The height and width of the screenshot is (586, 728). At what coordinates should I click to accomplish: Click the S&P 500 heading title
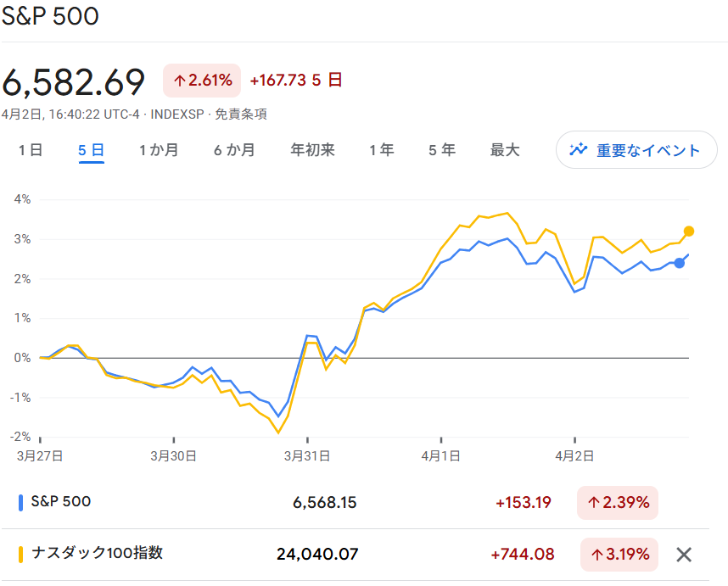51,16
